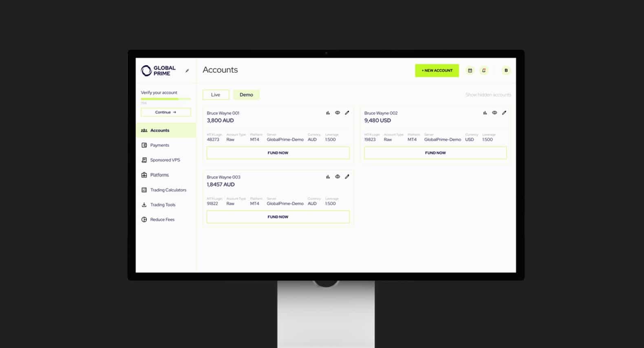Hide the Bruce Wayne 001 account

[337, 113]
